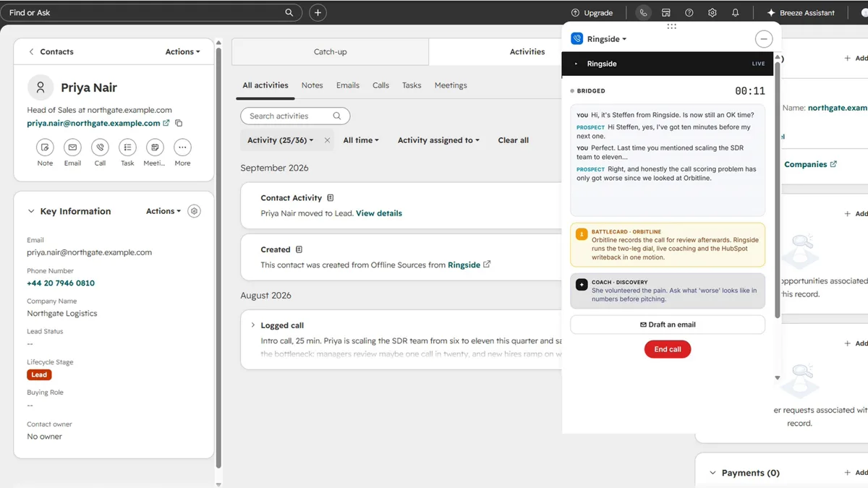Image resolution: width=868 pixels, height=488 pixels.
Task: Click the Upgrade button
Action: tap(592, 12)
